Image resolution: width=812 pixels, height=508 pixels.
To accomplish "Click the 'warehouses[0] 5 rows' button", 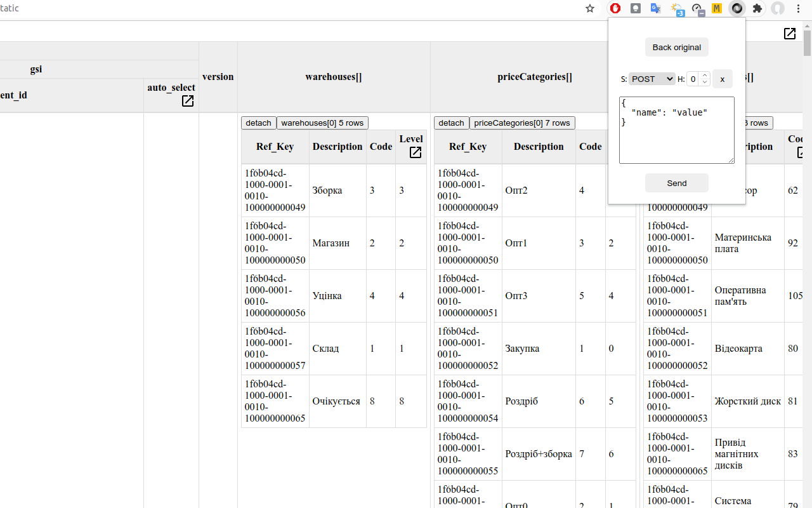I will coord(322,123).
